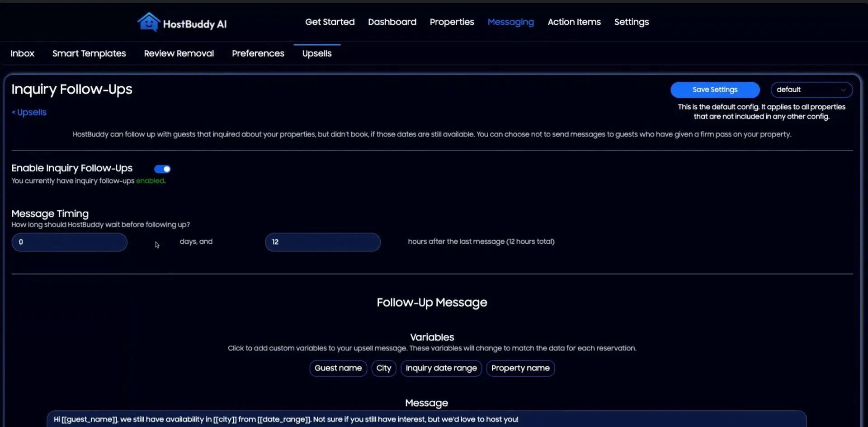868x427 pixels.
Task: Go back via the Upsells link
Action: pos(29,112)
